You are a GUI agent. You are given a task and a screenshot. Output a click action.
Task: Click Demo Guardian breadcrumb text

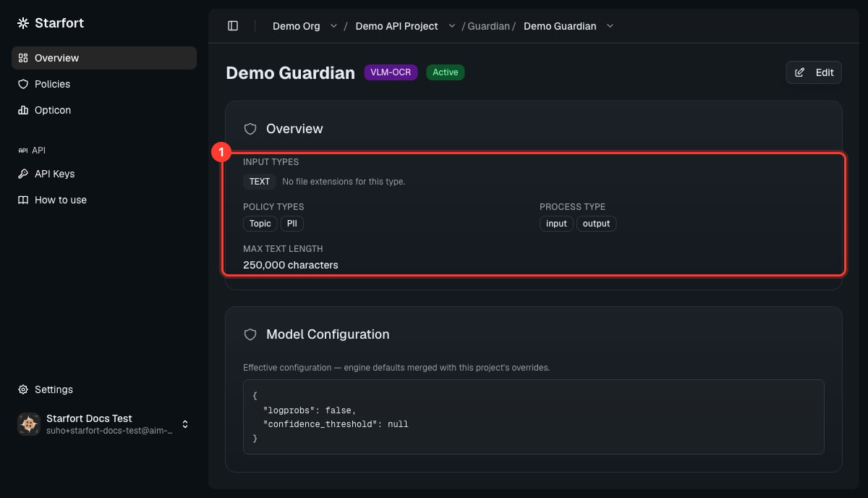coord(560,26)
